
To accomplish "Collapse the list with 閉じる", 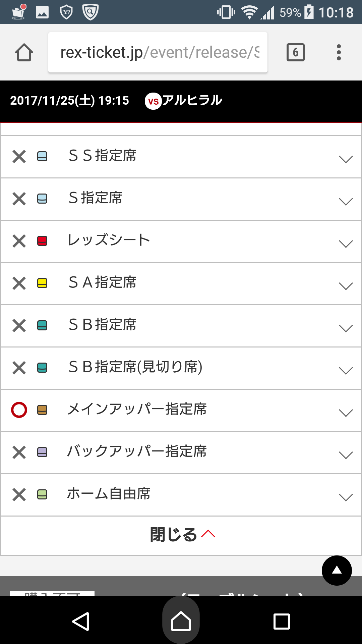I will tap(181, 535).
